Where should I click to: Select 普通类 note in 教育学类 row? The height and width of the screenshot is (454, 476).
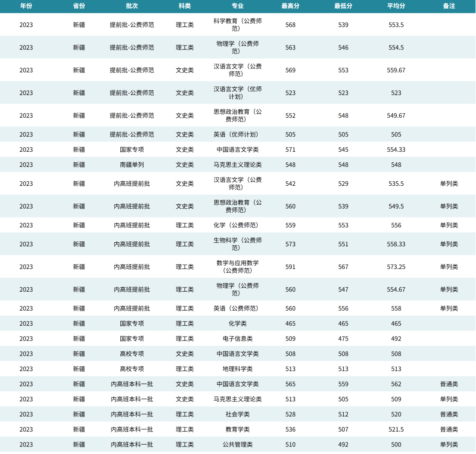449,429
